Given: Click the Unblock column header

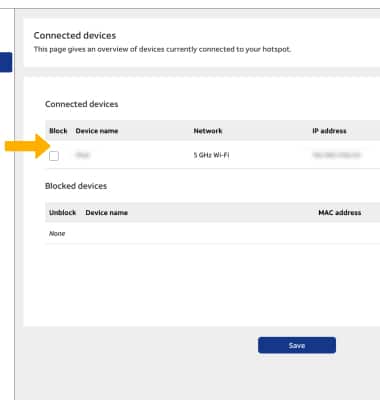Looking at the screenshot, I should click(62, 213).
